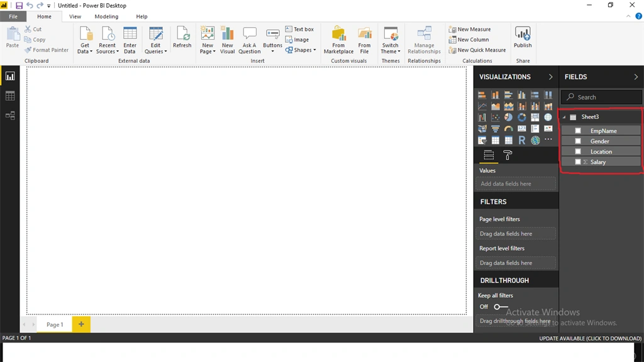Open the Data view from left sidebar
644x362 pixels.
click(10, 96)
